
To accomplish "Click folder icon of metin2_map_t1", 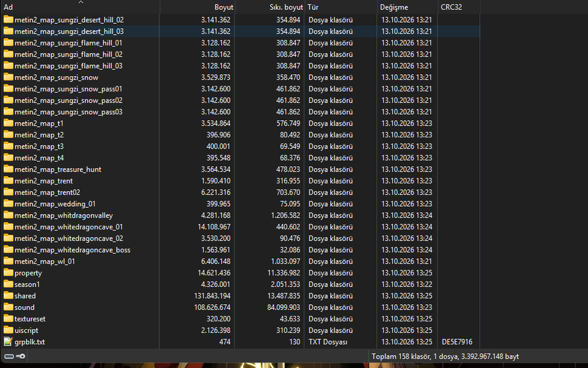I will pyautogui.click(x=8, y=123).
